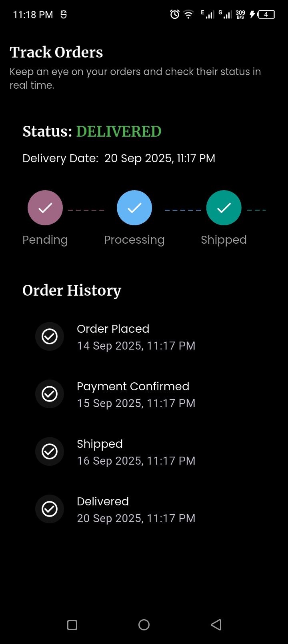Click the Payment Confirmed check icon
Screen dimensions: 288x644
(50, 394)
